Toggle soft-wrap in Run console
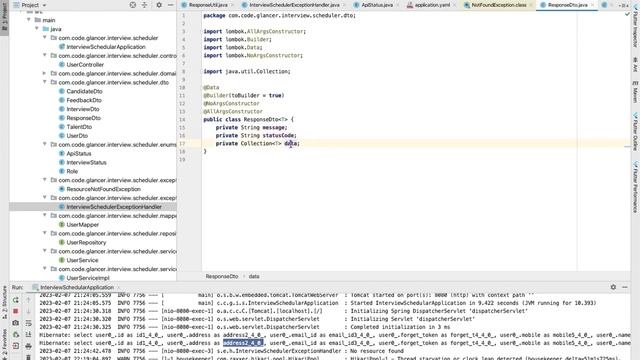640x360 pixels. tap(29, 323)
